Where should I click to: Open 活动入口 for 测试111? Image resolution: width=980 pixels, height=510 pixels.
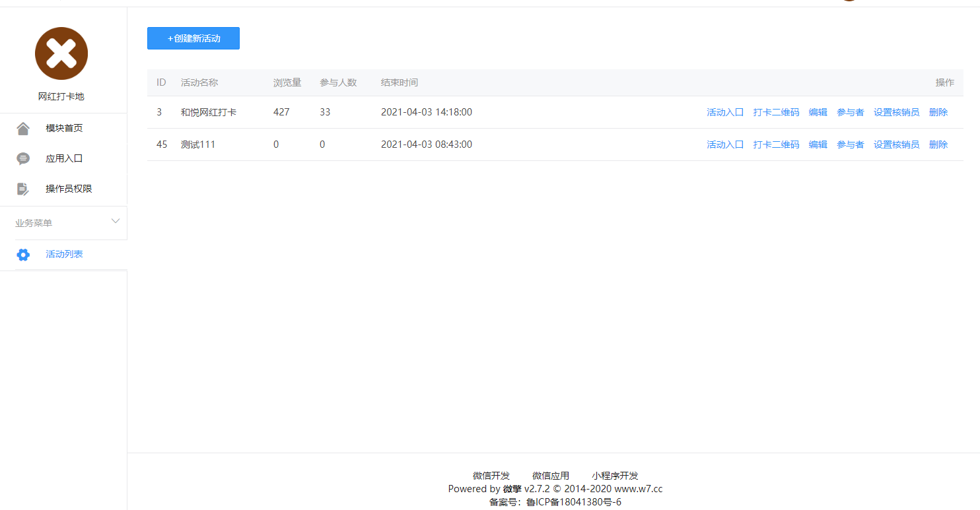point(725,144)
